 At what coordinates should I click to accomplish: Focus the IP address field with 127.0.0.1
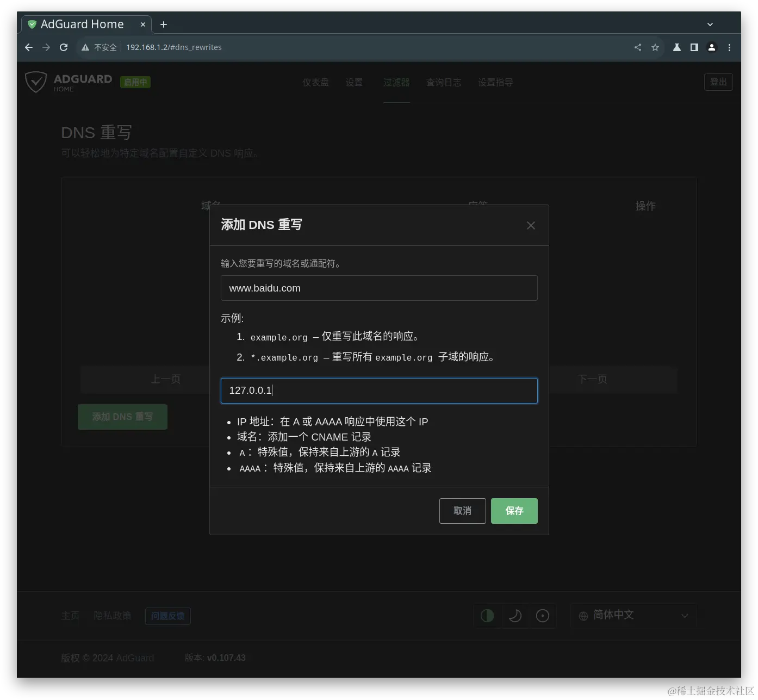coord(379,391)
